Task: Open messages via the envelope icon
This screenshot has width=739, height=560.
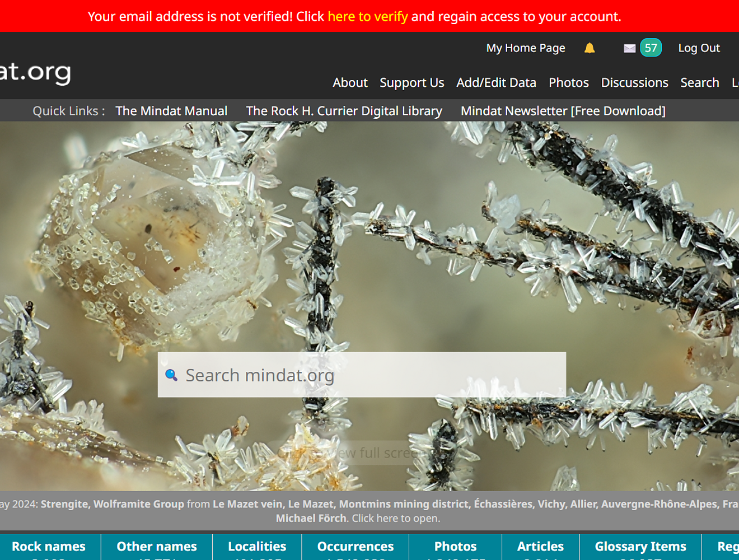Action: [629, 48]
